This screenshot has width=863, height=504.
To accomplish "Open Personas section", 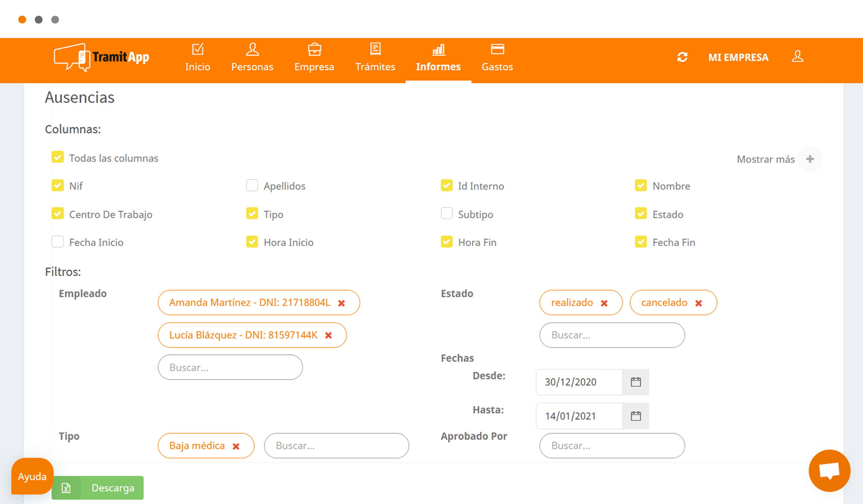I will click(252, 58).
